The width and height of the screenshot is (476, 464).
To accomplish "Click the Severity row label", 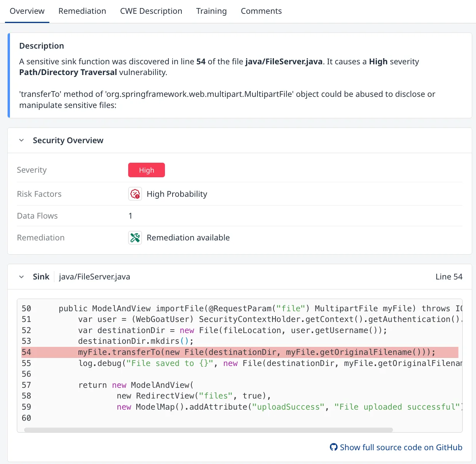I will point(32,170).
